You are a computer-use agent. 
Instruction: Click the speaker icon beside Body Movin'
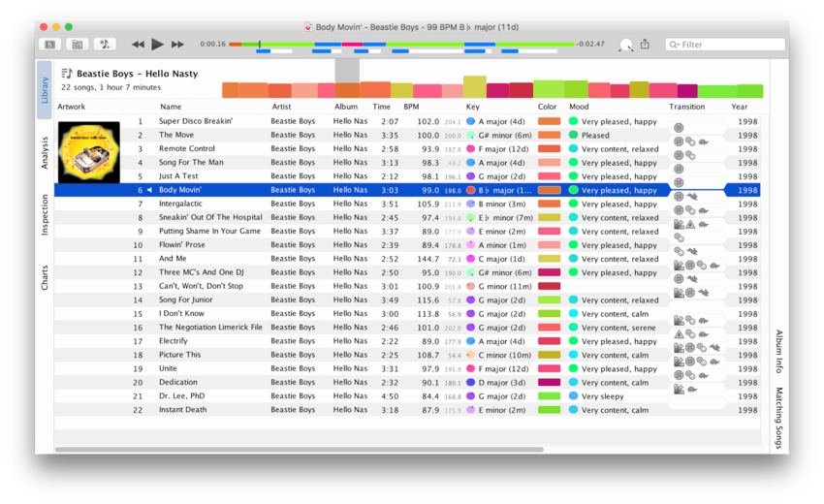tap(149, 191)
